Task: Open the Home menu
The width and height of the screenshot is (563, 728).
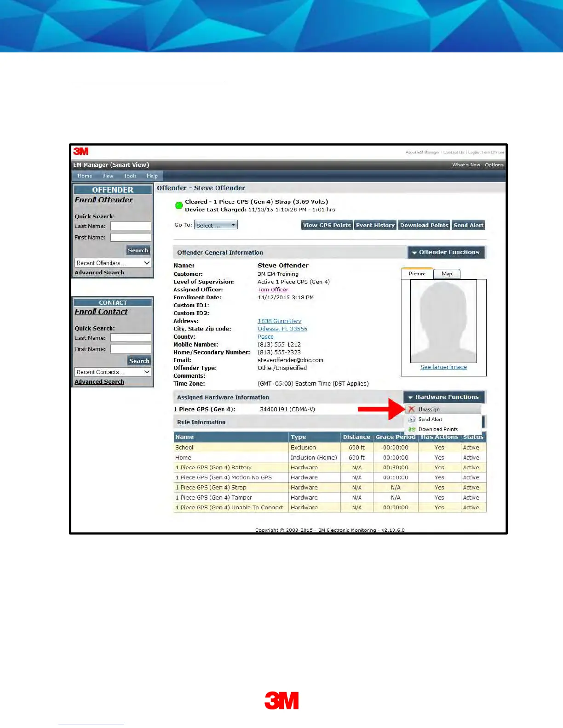Action: [85, 176]
